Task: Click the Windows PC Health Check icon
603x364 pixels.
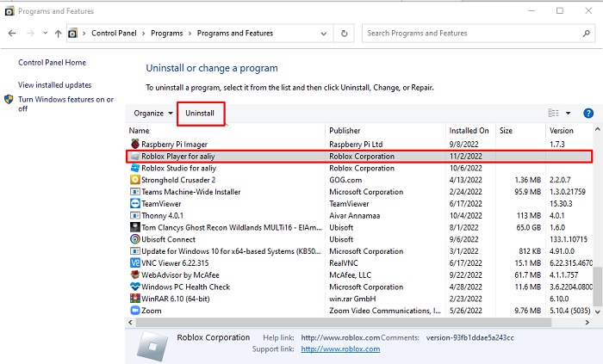Action: pyautogui.click(x=135, y=287)
